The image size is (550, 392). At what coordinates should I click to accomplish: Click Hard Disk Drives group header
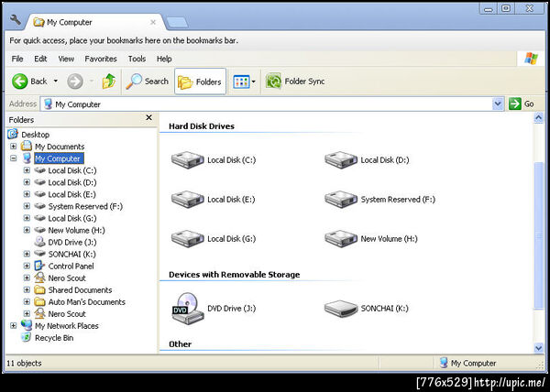click(x=202, y=126)
